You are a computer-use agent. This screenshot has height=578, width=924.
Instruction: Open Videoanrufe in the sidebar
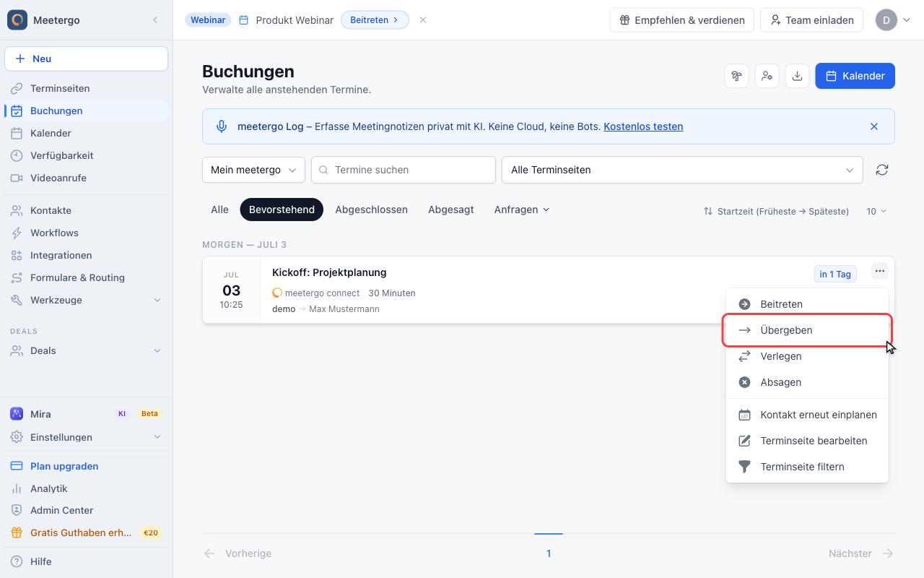tap(86, 178)
